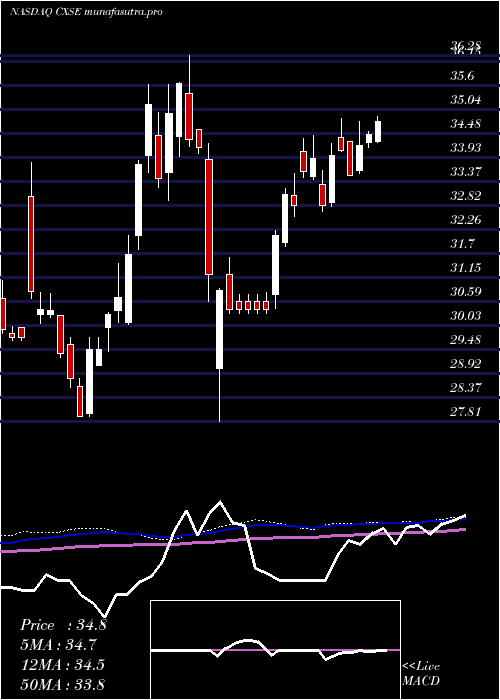Screen dimensions: 500x700
Task: Click the 30.59 price axis label
Action: pyautogui.click(x=466, y=292)
